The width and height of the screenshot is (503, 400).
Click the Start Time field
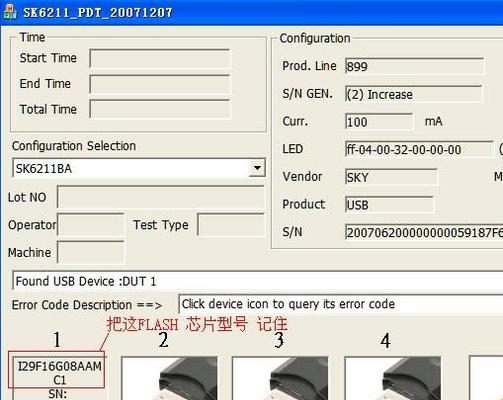(x=160, y=58)
